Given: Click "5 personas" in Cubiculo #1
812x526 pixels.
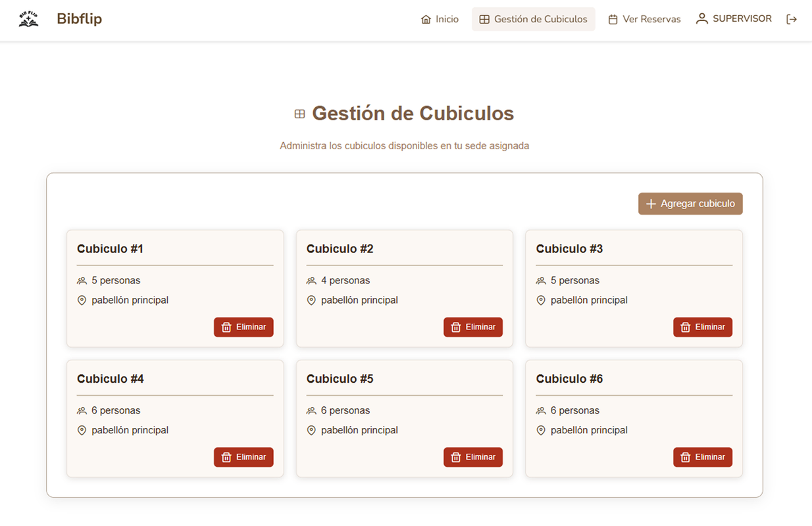Looking at the screenshot, I should (x=116, y=281).
